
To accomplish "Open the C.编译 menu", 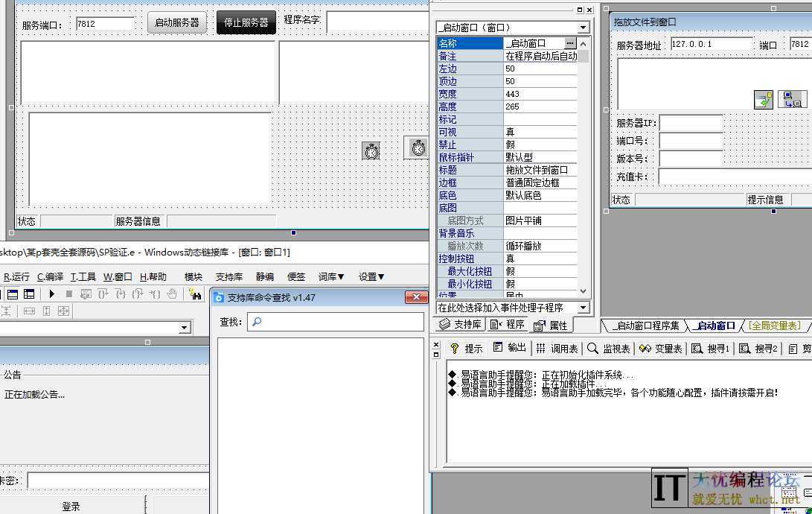I will [x=50, y=276].
